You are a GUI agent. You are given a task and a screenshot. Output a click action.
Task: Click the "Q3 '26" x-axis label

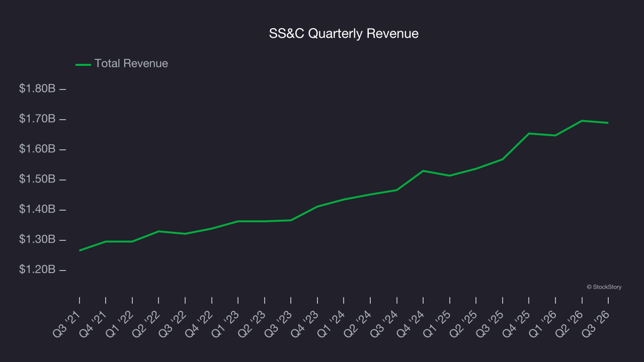coord(596,323)
